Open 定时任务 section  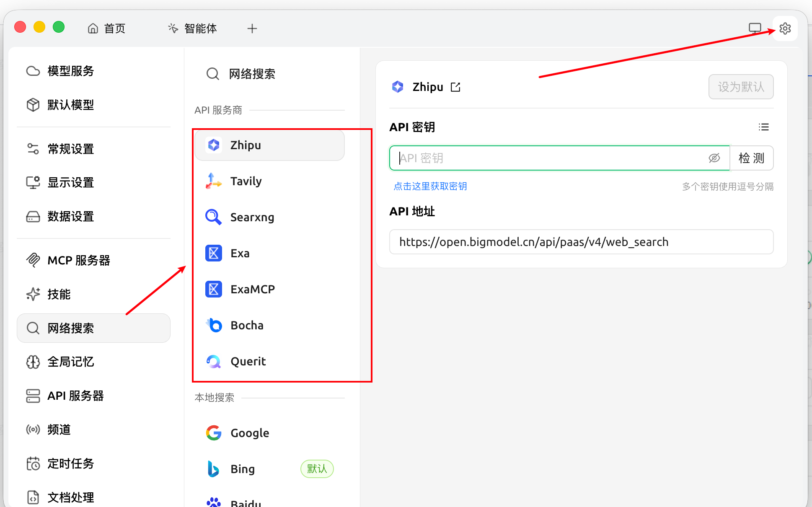coord(93,463)
